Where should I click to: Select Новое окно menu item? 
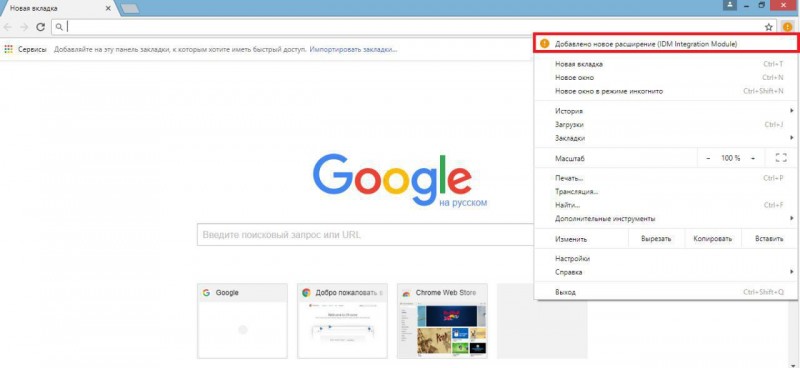(x=666, y=78)
